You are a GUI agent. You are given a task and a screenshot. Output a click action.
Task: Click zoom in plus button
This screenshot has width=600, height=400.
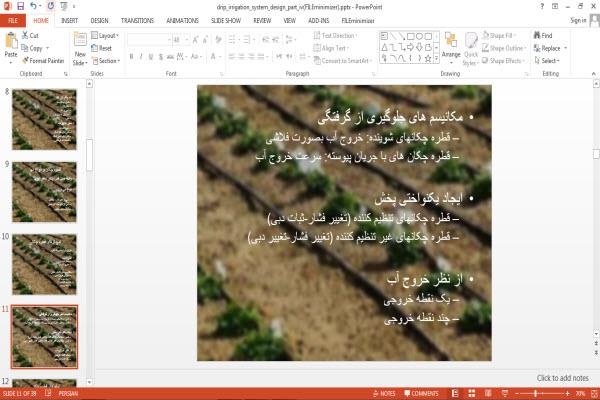click(x=567, y=393)
